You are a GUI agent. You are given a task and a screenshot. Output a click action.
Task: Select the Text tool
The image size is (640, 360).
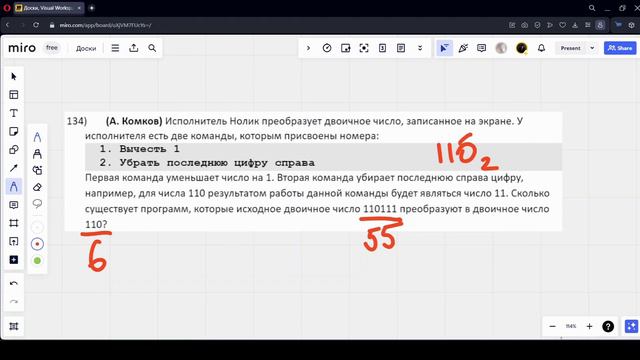14,113
